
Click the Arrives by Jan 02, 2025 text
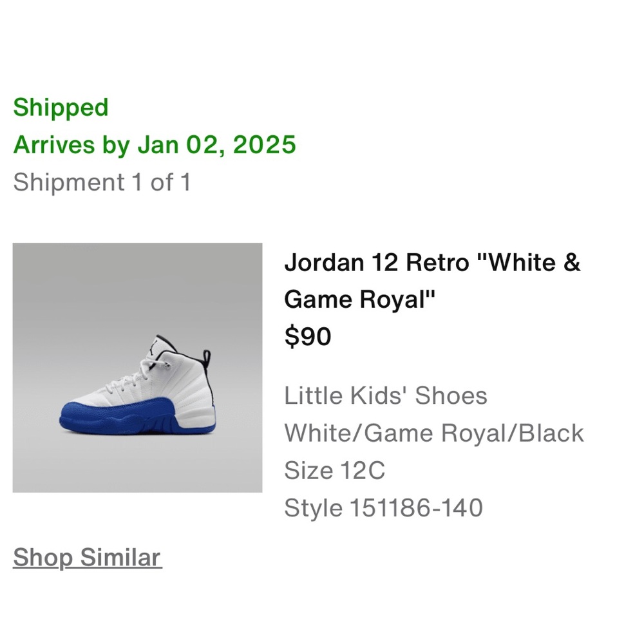(x=156, y=145)
